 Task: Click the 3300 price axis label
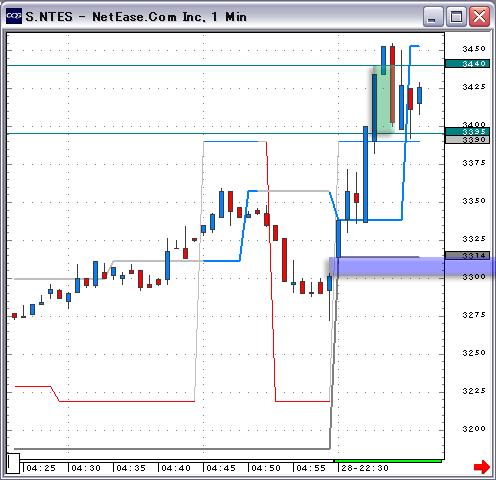tap(474, 277)
